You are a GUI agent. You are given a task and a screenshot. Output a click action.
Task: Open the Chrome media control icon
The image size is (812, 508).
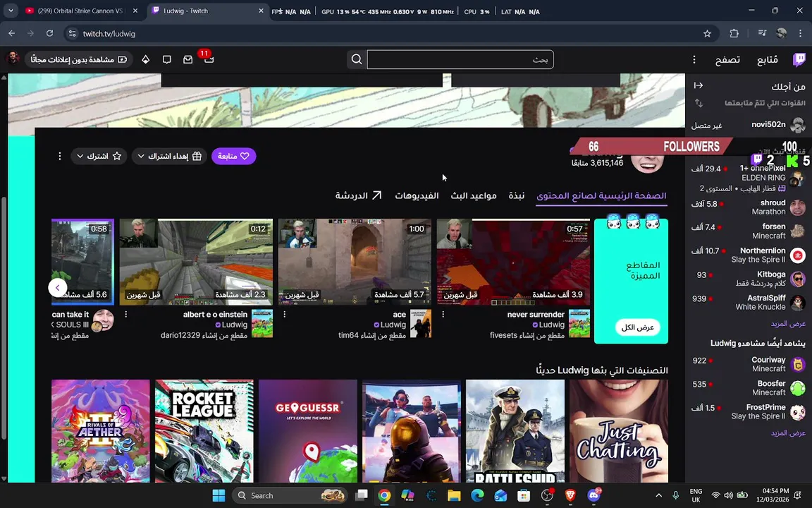point(762,34)
